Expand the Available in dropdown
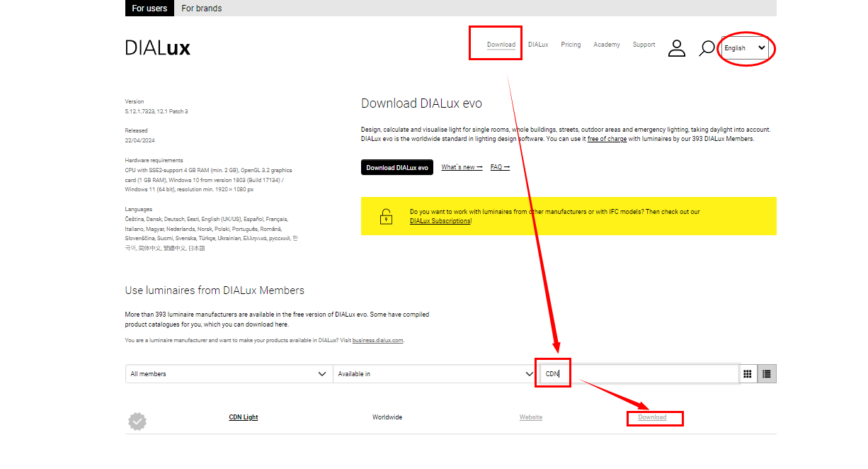The height and width of the screenshot is (469, 868). pos(434,373)
